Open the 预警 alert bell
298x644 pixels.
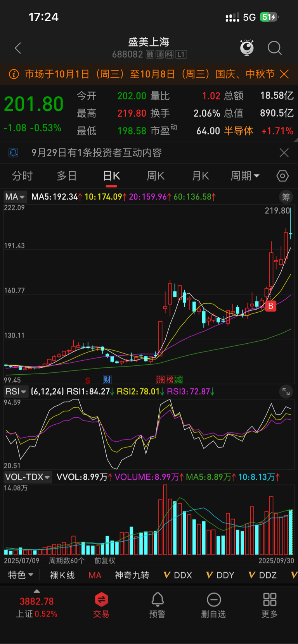157,605
